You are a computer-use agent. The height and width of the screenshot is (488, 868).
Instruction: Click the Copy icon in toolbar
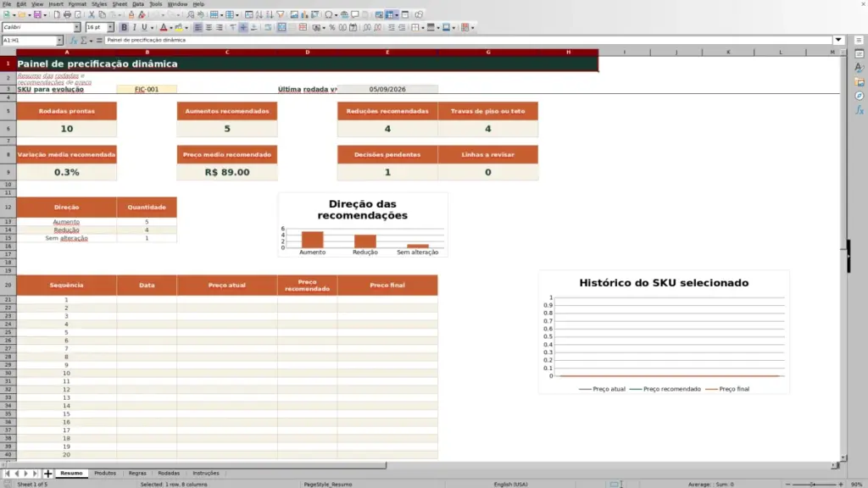[102, 14]
